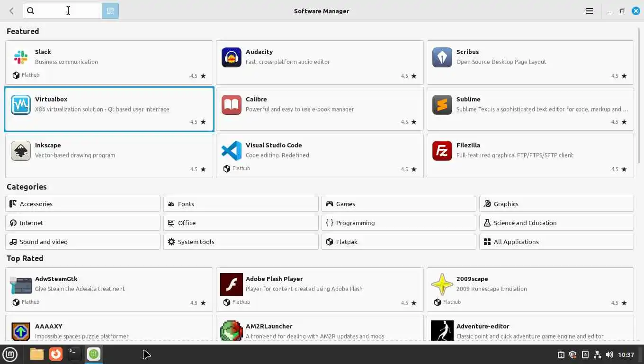Launch Firefox from the taskbar
Viewport: 644px width, 364px height.
pyautogui.click(x=56, y=354)
